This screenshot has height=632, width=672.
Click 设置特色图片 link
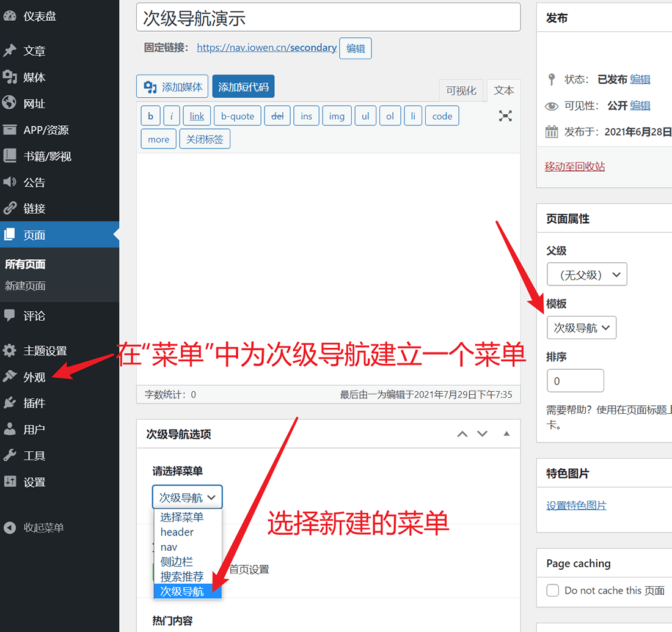576,505
